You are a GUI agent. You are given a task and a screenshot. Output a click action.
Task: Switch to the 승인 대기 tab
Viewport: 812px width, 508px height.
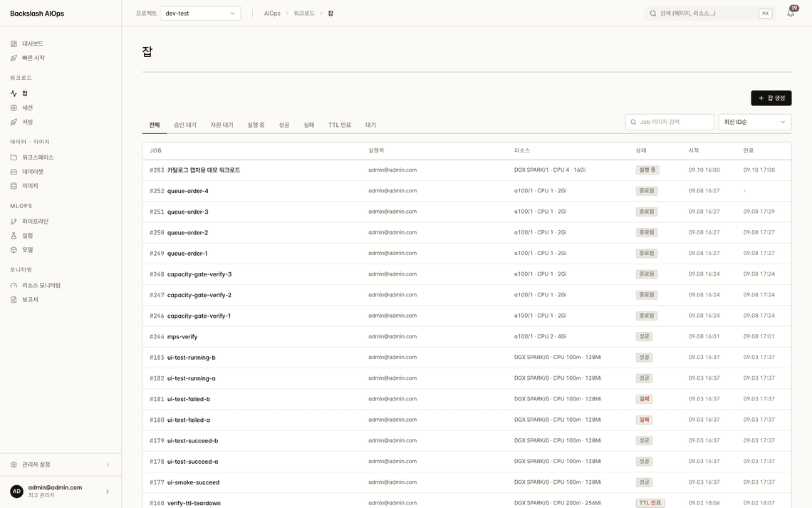185,125
